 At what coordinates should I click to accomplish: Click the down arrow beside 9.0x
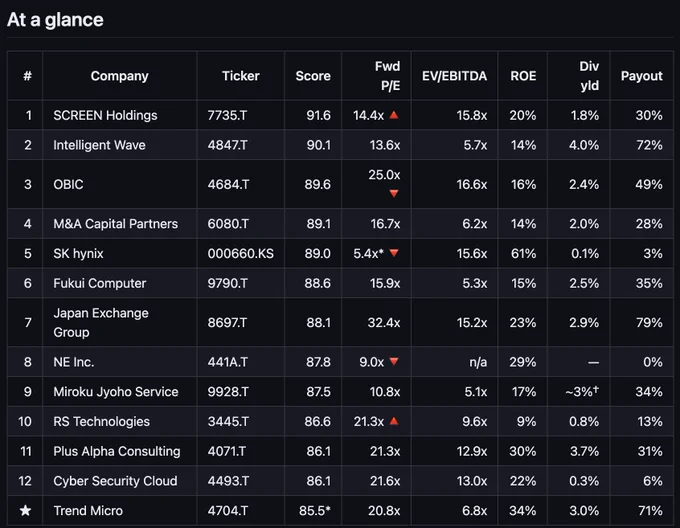[x=394, y=361]
